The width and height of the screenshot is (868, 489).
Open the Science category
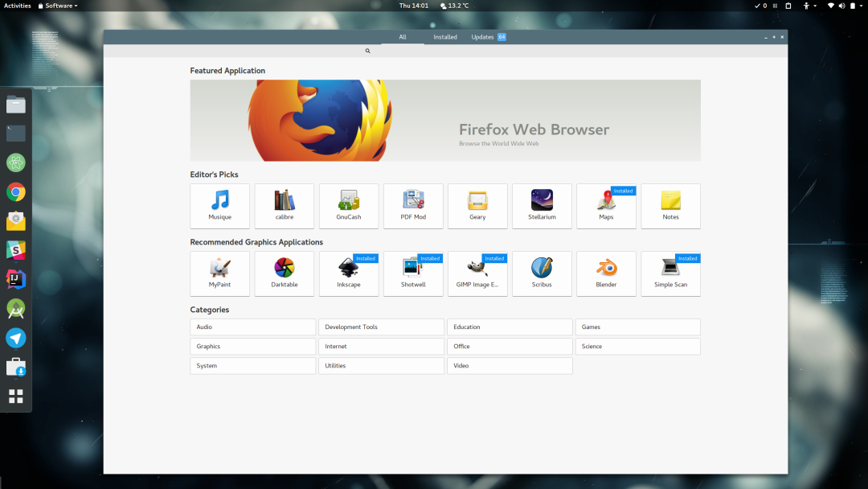pyautogui.click(x=637, y=346)
